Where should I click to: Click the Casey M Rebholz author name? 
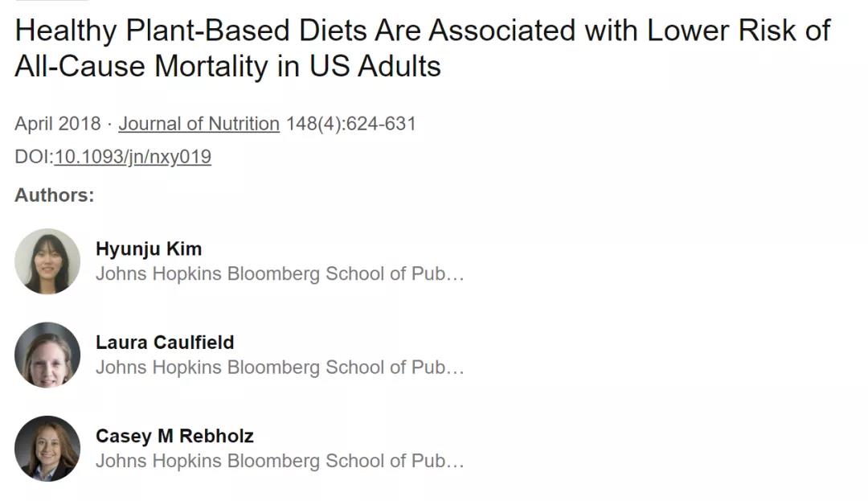tap(174, 436)
